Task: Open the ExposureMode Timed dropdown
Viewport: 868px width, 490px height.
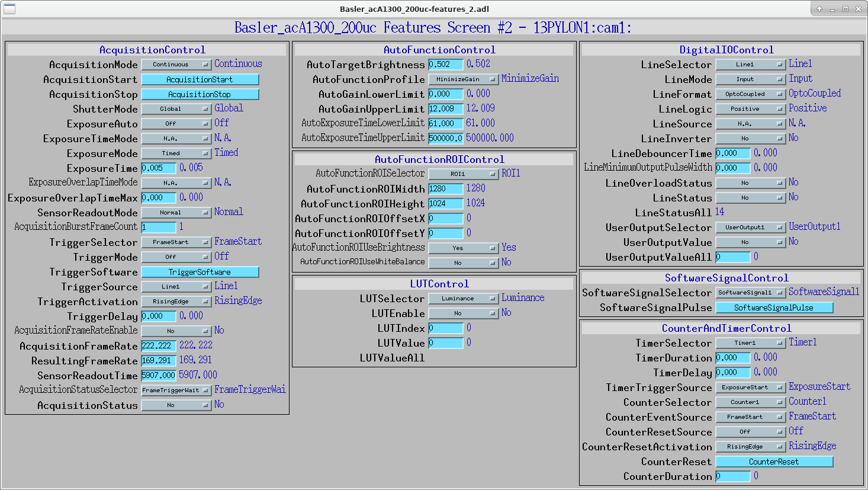Action: [x=176, y=153]
